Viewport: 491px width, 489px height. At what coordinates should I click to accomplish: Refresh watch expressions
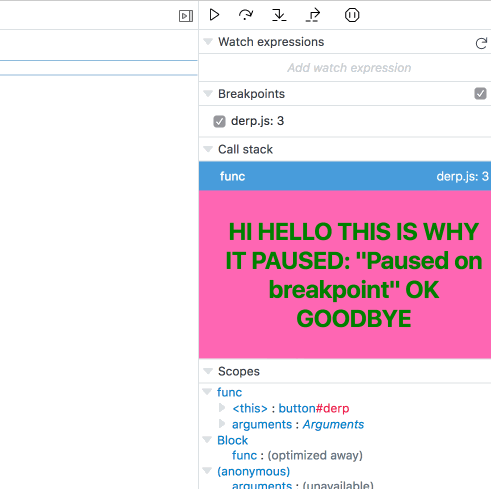coord(481,43)
